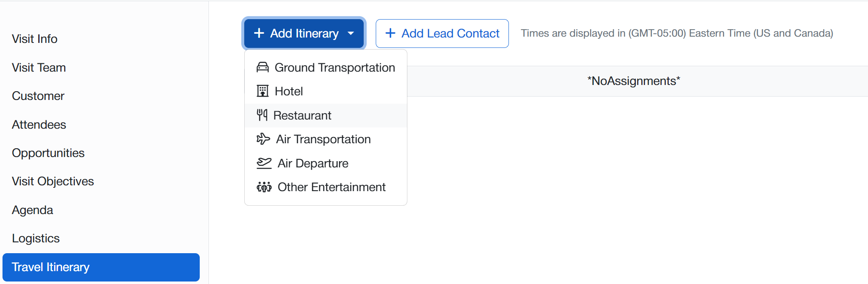Switch to the Logistics section
Image resolution: width=868 pixels, height=284 pixels.
(36, 238)
